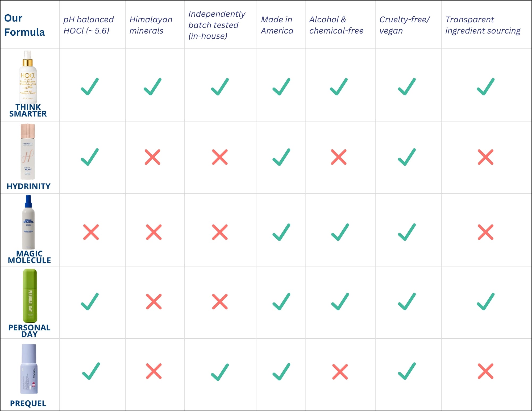This screenshot has height=411, width=532.
Task: Click the PREQUEL brand label
Action: 28,403
